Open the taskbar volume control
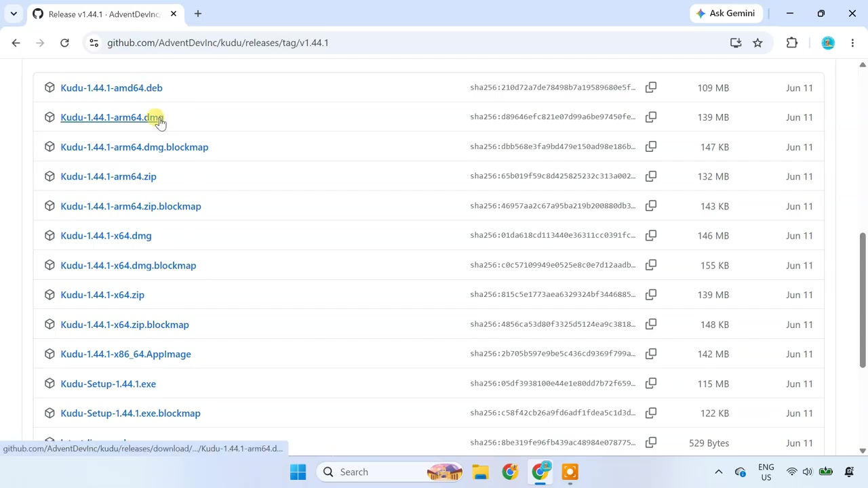868x488 pixels. [x=807, y=472]
